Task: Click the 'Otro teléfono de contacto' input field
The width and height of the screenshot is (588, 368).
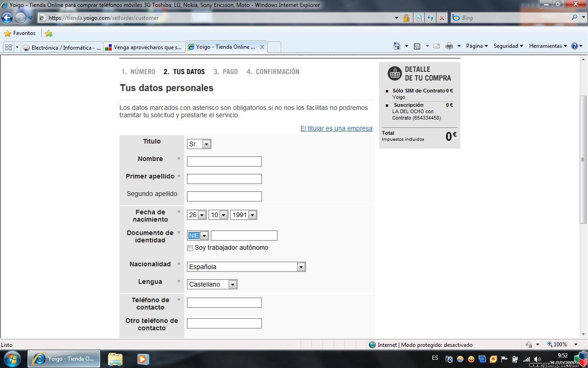Action: click(x=224, y=323)
